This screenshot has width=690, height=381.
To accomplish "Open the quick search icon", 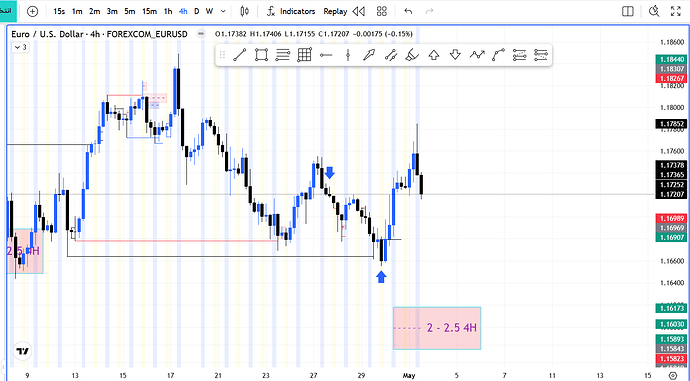I will (654, 11).
